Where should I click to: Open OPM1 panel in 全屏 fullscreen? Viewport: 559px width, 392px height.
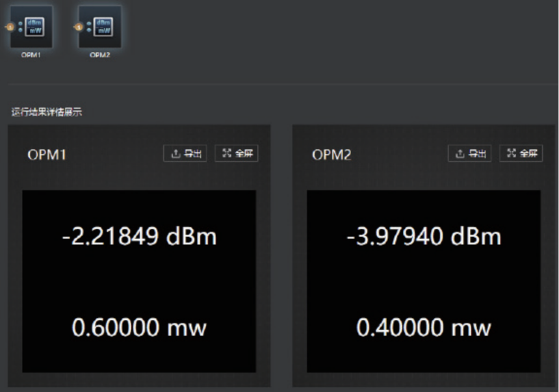tap(237, 153)
